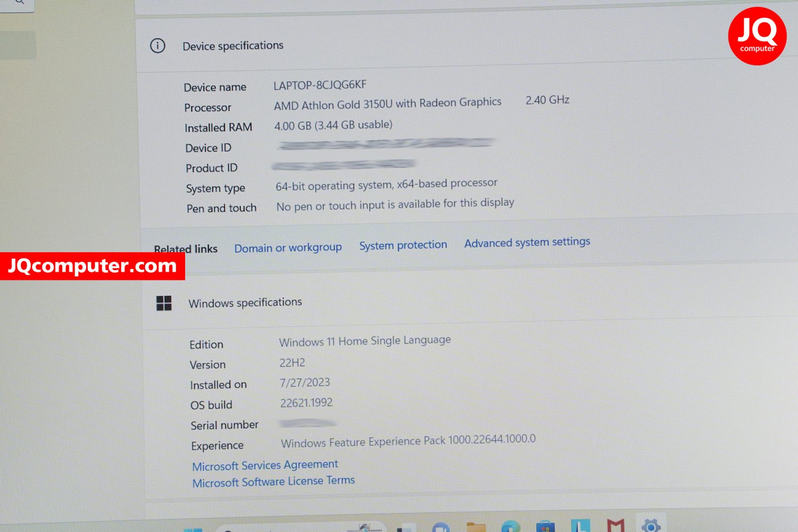This screenshot has width=798, height=532.
Task: Click the Installed on label
Action: [x=218, y=385]
